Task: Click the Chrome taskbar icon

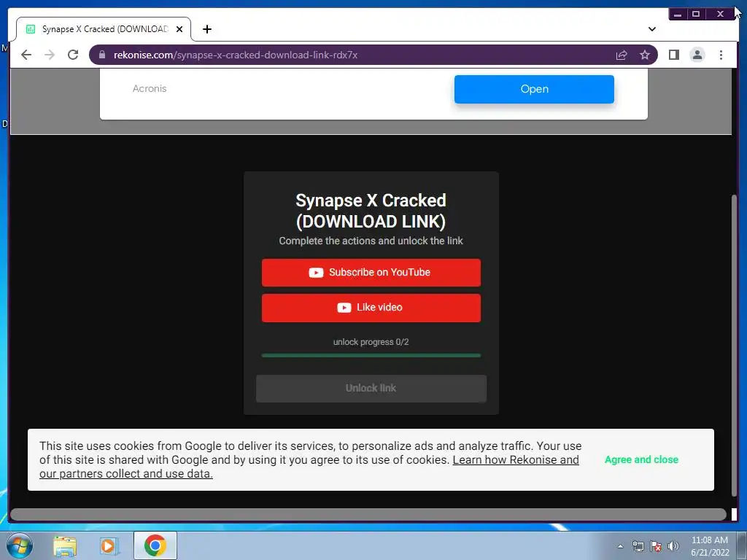Action: click(x=155, y=545)
